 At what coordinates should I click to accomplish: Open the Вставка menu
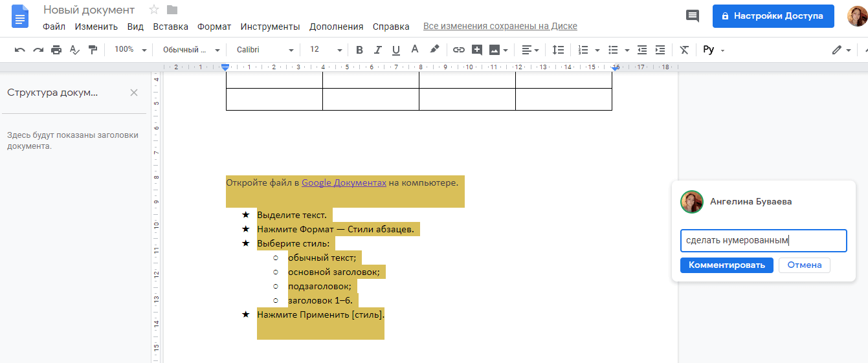(x=170, y=27)
